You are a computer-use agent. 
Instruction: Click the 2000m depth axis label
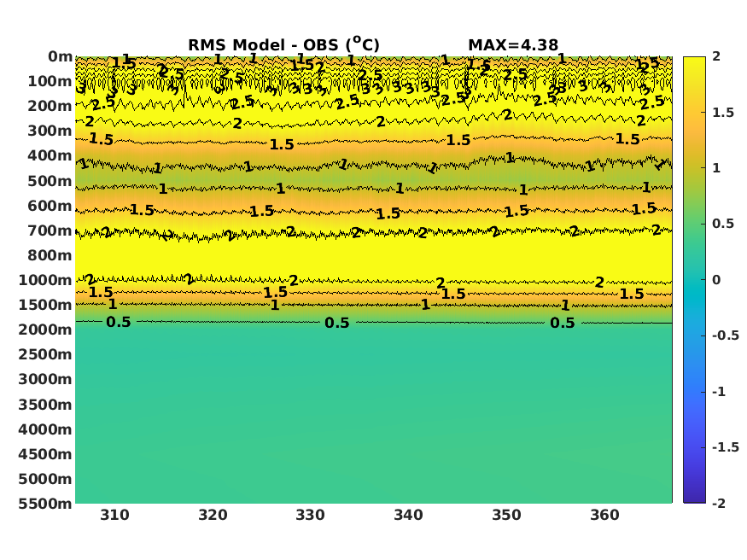tap(45, 330)
